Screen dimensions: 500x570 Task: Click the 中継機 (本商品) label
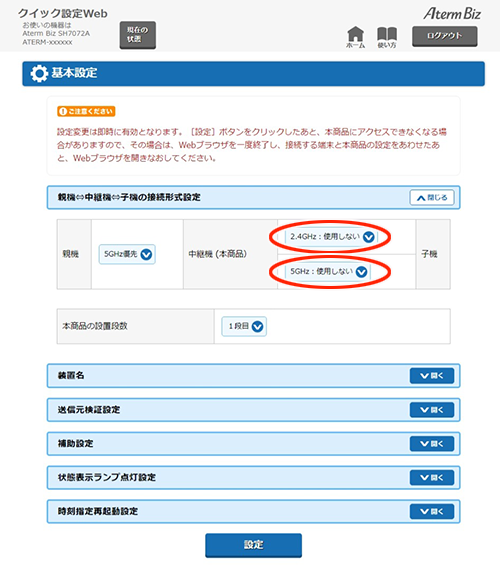coord(217,254)
